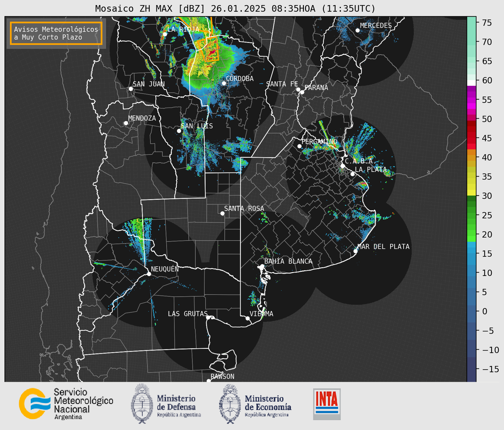Click the NEUQUÉN label text
The width and height of the screenshot is (504, 430).
165,269
